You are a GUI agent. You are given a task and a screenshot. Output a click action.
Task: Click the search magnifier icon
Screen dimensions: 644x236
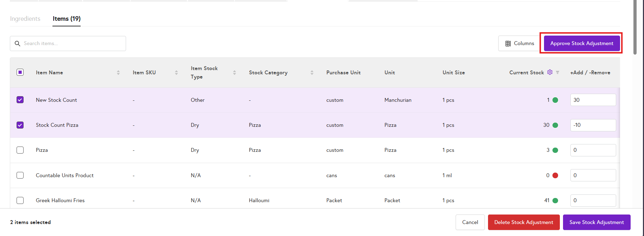tap(17, 44)
